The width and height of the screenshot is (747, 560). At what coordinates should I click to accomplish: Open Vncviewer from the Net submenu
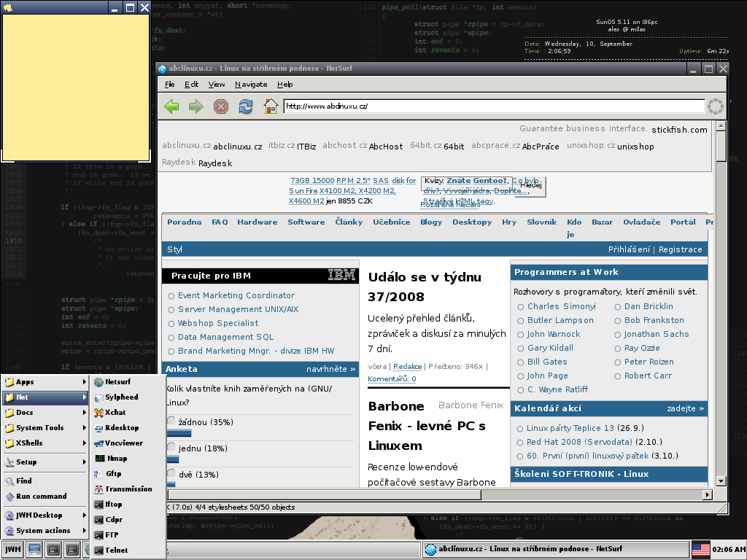point(128,443)
